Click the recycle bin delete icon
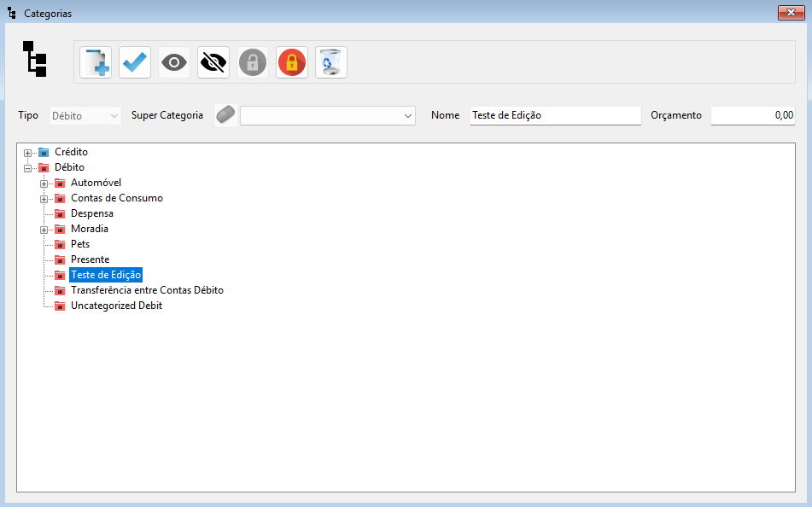The image size is (812, 507). click(x=331, y=62)
